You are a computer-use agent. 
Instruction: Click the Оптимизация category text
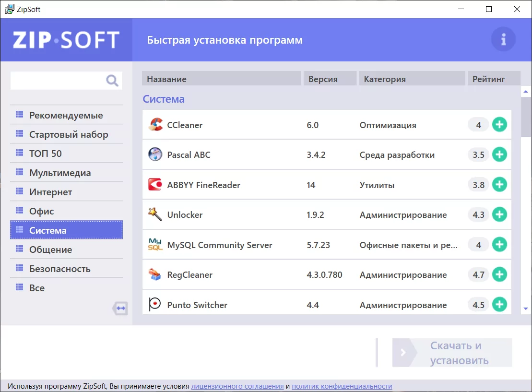click(388, 125)
